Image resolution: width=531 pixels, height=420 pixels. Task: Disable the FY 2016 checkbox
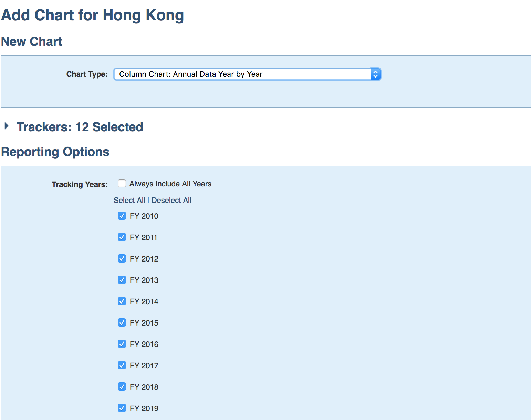(x=122, y=344)
